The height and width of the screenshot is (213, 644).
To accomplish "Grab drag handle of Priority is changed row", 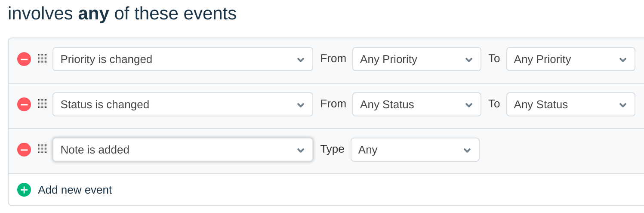I will [x=42, y=59].
